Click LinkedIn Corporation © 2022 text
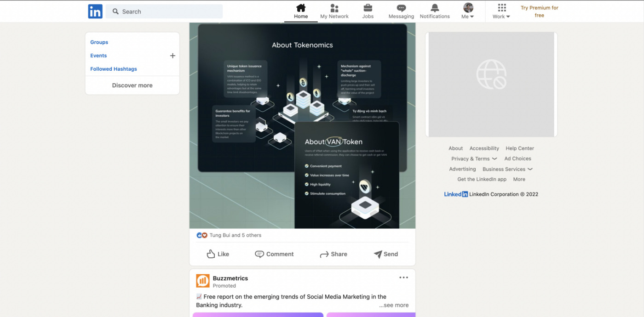This screenshot has width=644, height=317. pyautogui.click(x=504, y=194)
